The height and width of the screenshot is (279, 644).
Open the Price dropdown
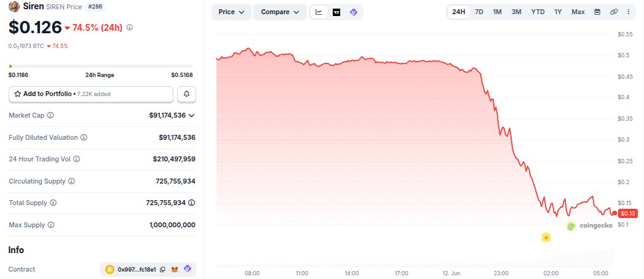(231, 12)
